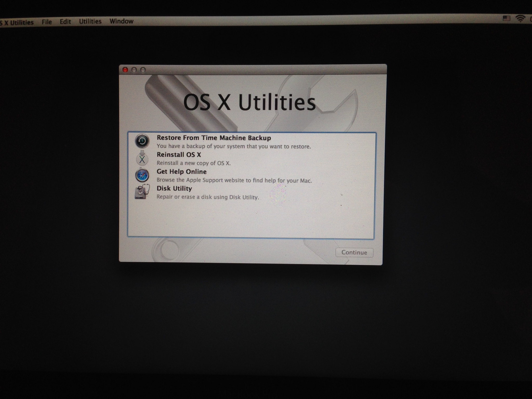The height and width of the screenshot is (399, 532).
Task: Select Restore From Time Machine Backup
Action: (x=214, y=138)
